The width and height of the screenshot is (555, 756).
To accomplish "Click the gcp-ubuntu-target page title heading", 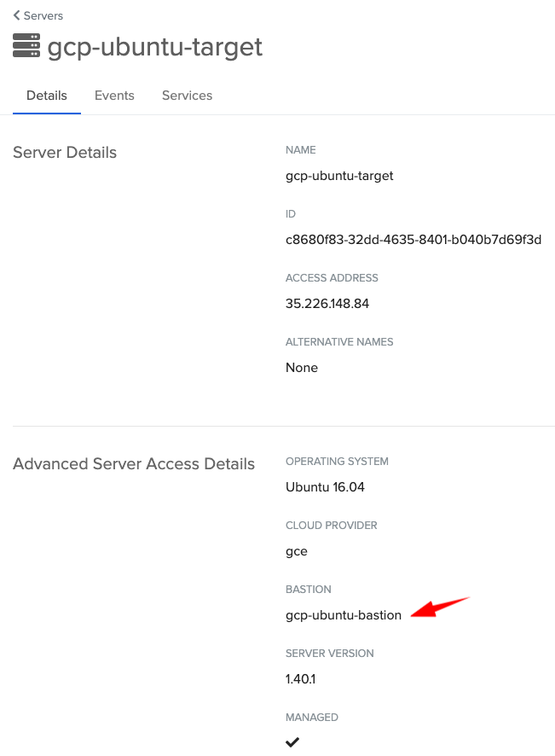I will pyautogui.click(x=155, y=47).
